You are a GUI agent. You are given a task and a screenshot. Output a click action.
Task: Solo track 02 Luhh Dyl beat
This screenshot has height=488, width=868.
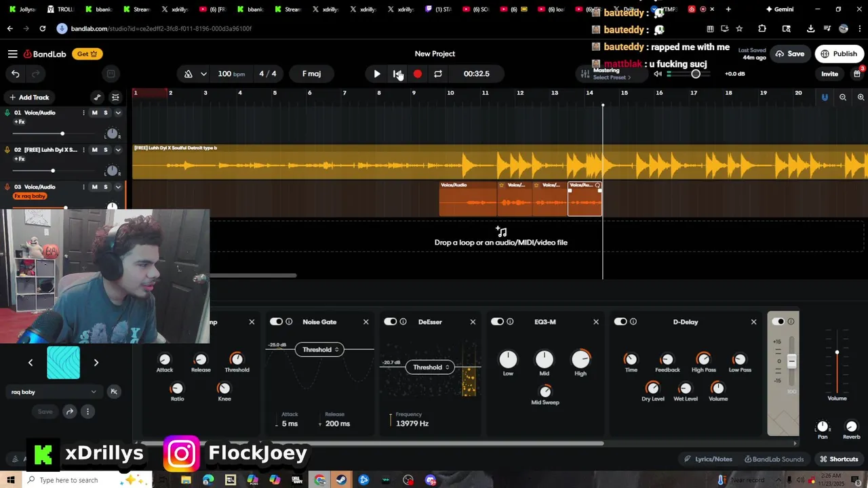[x=106, y=150]
